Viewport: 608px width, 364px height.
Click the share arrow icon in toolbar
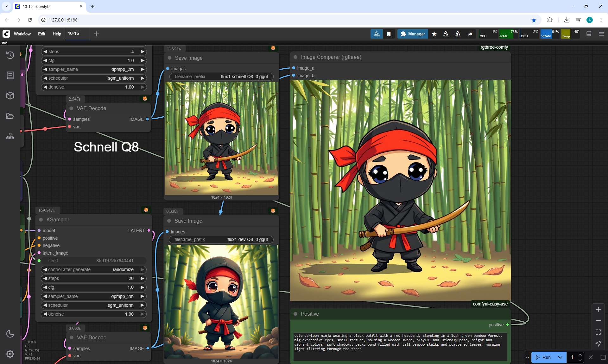(x=470, y=34)
